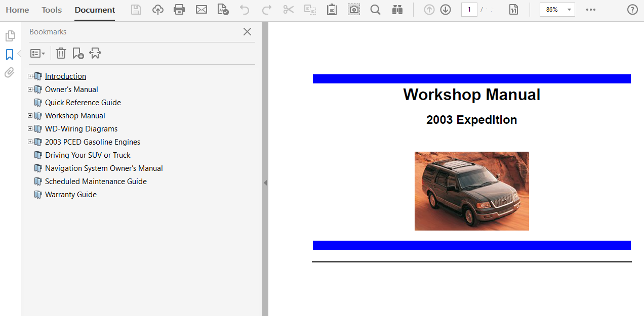The image size is (644, 316).
Task: Open the Quick Reference Guide bookmark
Action: (83, 103)
